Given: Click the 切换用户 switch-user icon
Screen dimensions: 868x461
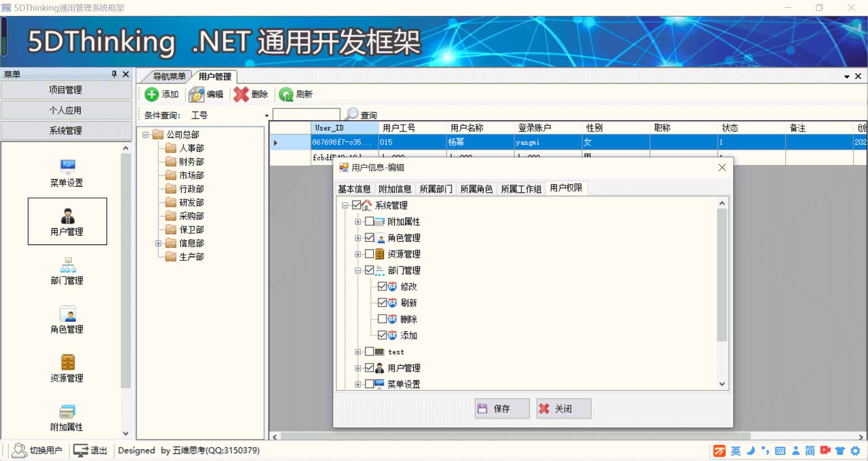Looking at the screenshot, I should click(19, 450).
